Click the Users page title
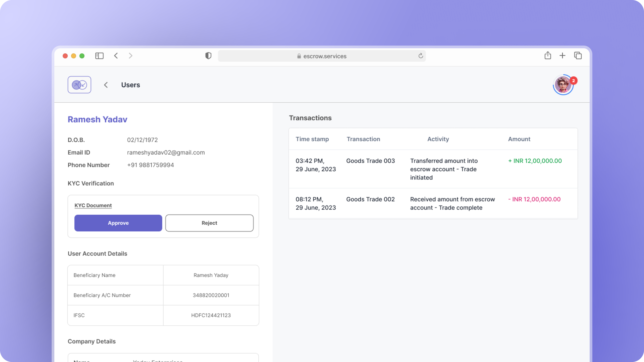Screen dimensions: 644x362 tap(130, 85)
